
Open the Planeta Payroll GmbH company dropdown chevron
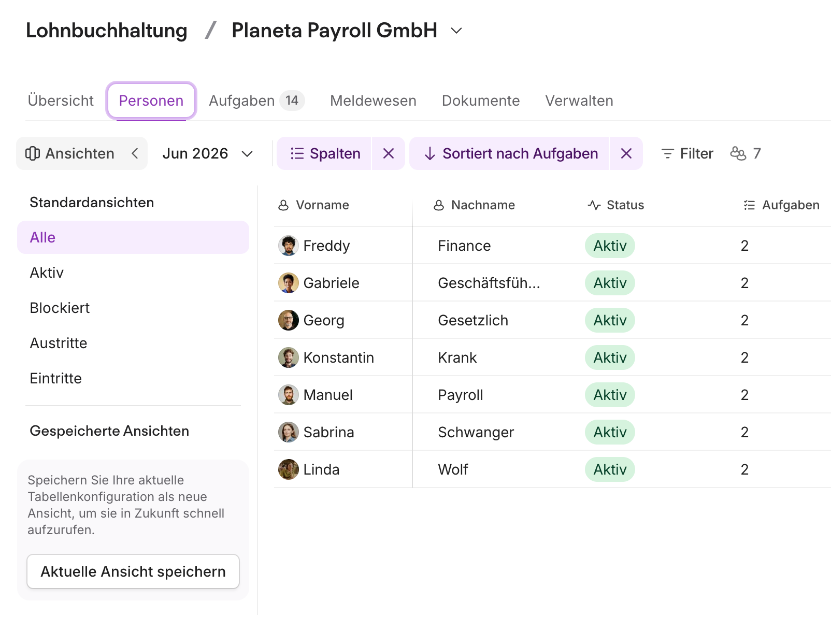(456, 31)
